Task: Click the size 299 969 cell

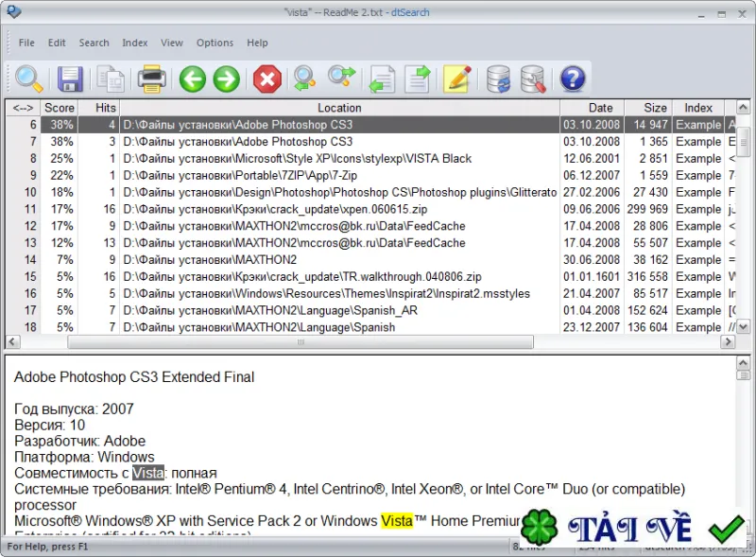Action: coord(647,209)
